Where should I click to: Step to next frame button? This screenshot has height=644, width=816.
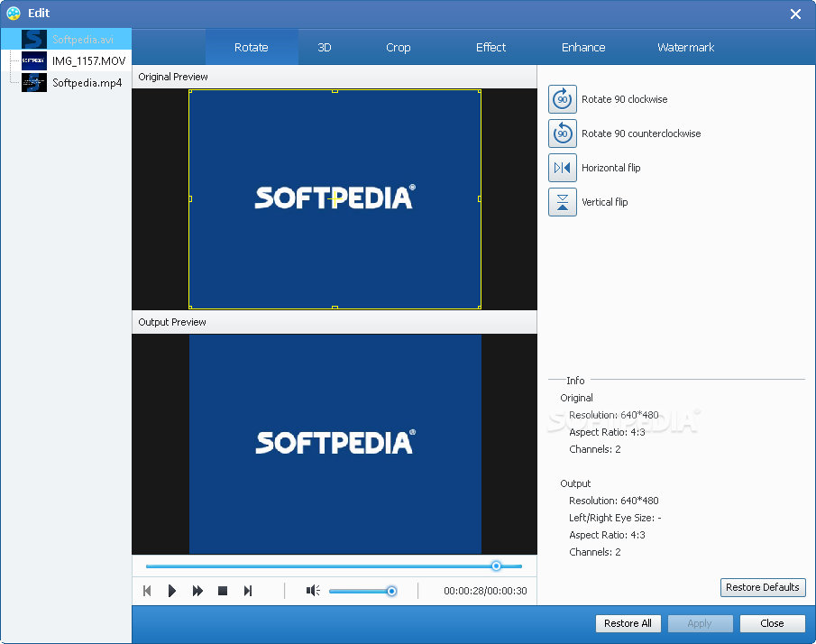248,591
